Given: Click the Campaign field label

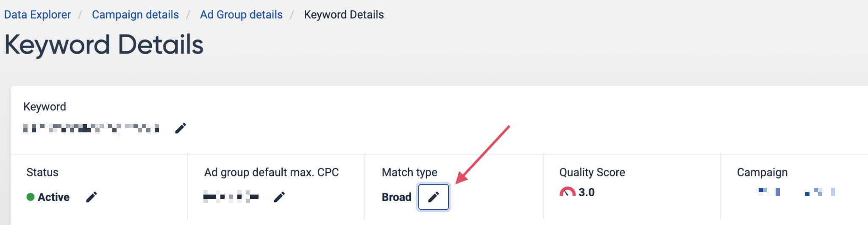Looking at the screenshot, I should coord(762,173).
